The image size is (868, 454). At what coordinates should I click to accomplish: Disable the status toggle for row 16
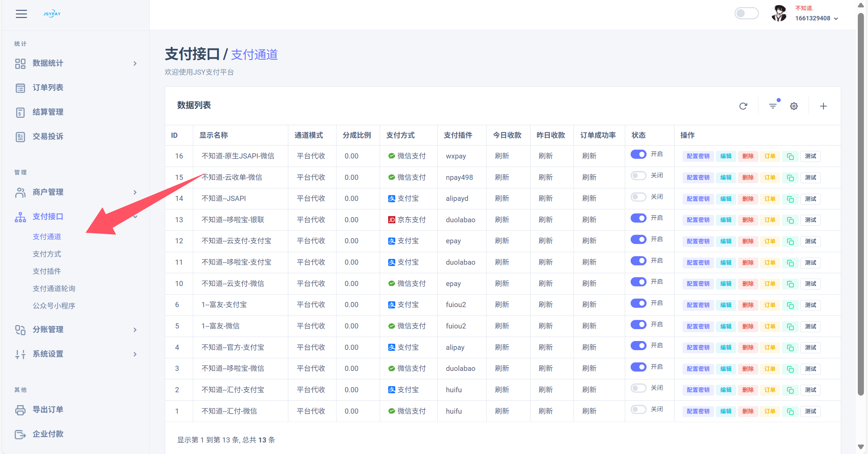click(638, 154)
